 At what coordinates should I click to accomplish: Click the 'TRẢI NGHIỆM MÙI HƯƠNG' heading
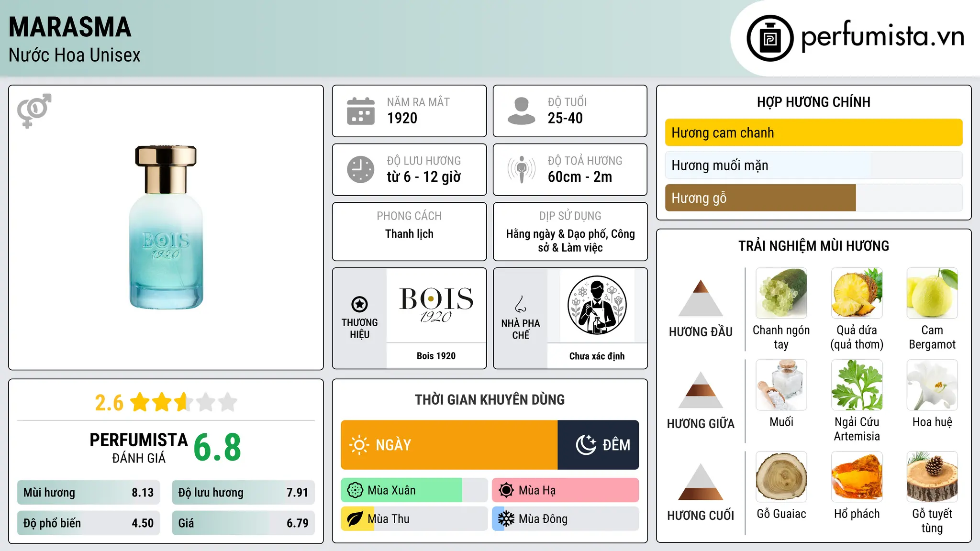(x=813, y=246)
